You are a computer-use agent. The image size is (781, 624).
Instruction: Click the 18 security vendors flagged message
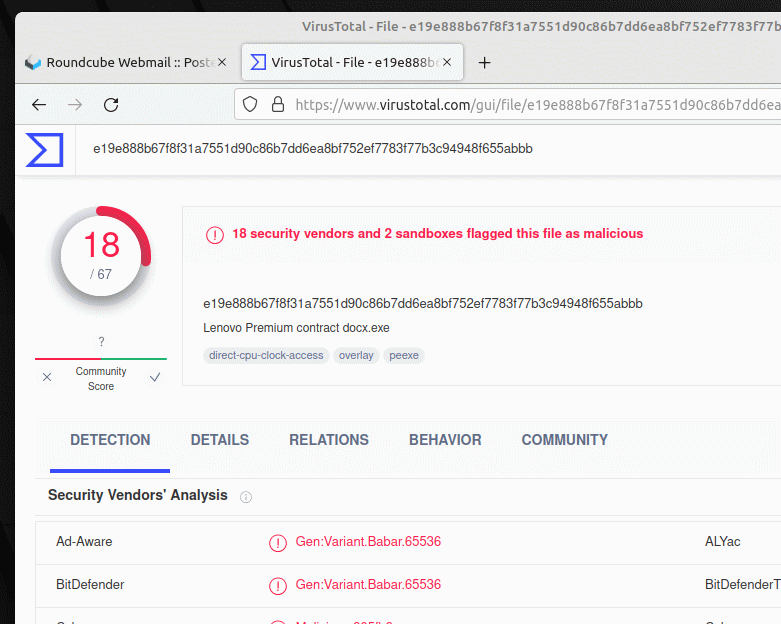click(438, 234)
